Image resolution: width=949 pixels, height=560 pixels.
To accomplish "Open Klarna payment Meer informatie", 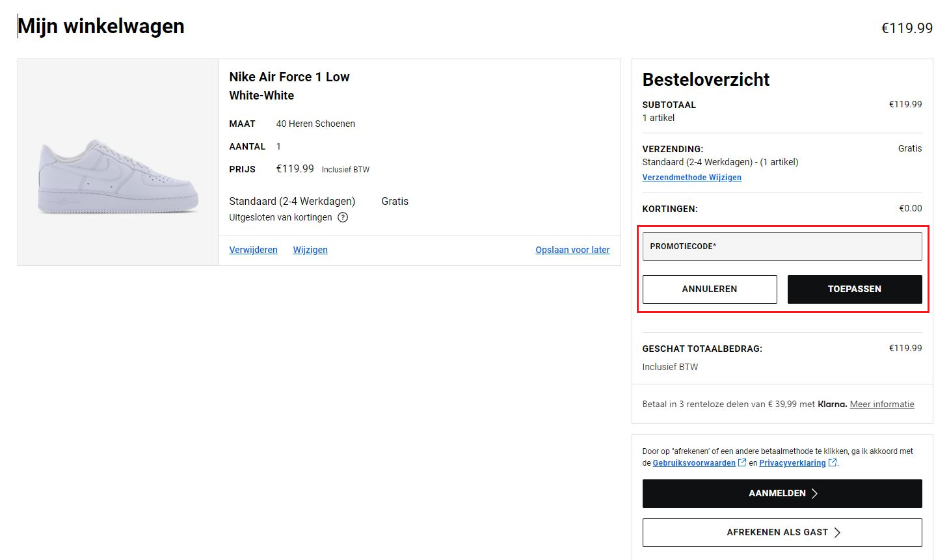I will click(x=881, y=403).
